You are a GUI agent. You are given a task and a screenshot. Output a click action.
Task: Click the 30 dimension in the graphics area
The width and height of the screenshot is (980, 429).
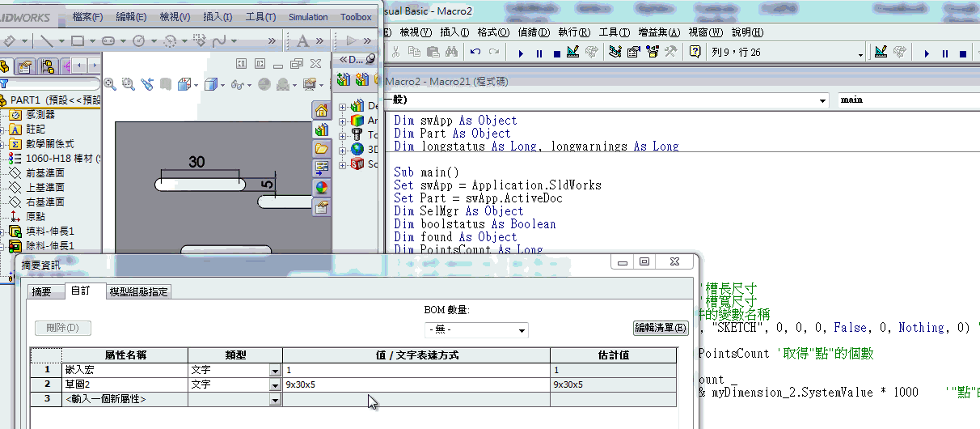pos(196,162)
